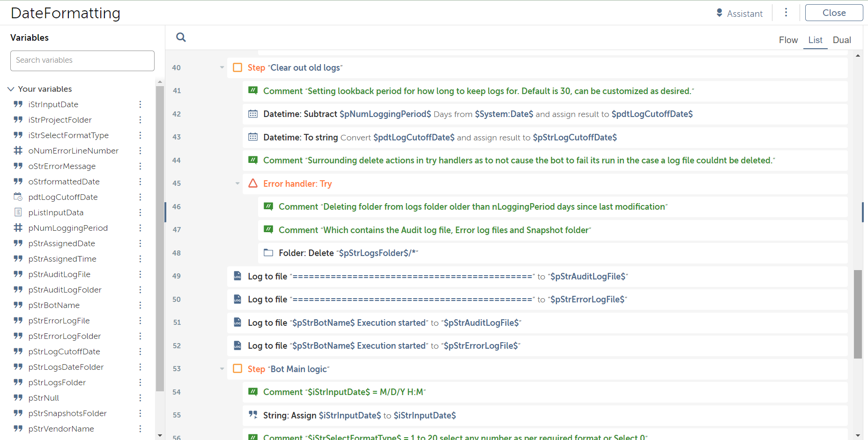This screenshot has width=868, height=440.
Task: Toggle the "Bot Main logic" step checkbox
Action: 237,369
